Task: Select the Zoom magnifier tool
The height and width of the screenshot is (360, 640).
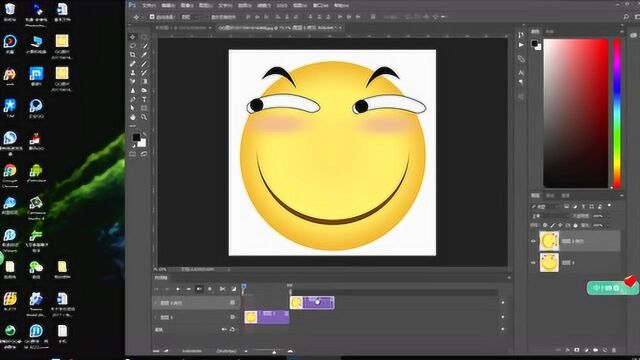Action: [144, 117]
